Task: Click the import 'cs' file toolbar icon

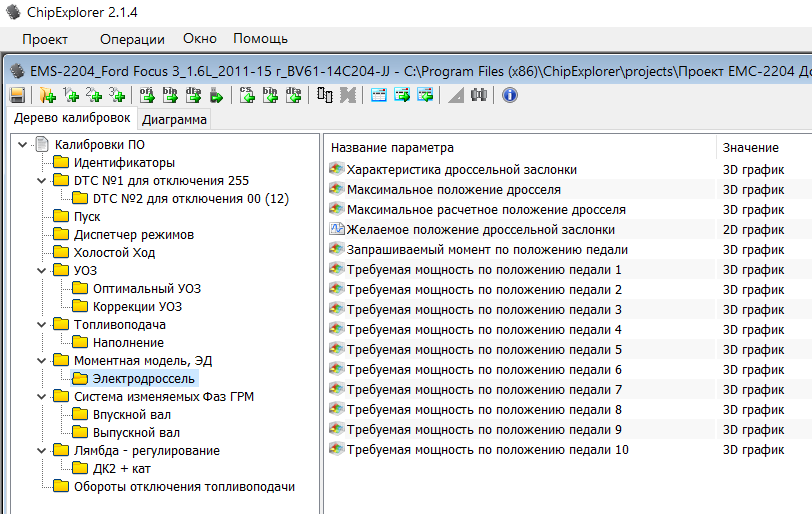Action: coord(247,96)
